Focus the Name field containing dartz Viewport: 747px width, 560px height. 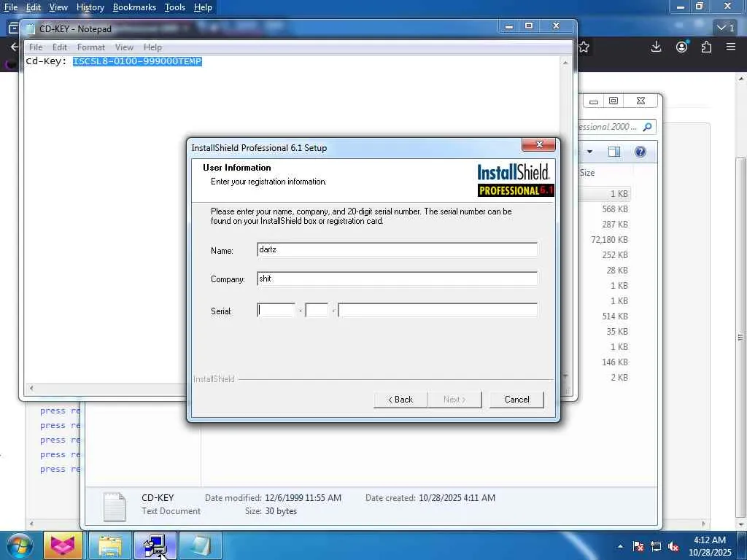pos(397,249)
